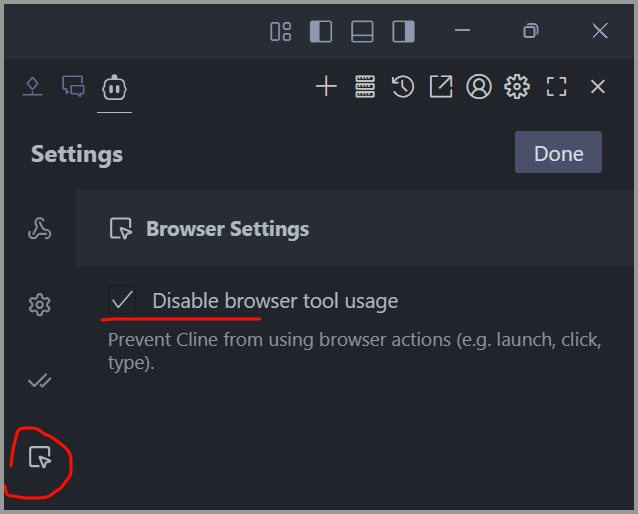Viewport: 638px width, 514px height.
Task: Toggle fullscreen view icon
Action: (x=557, y=87)
